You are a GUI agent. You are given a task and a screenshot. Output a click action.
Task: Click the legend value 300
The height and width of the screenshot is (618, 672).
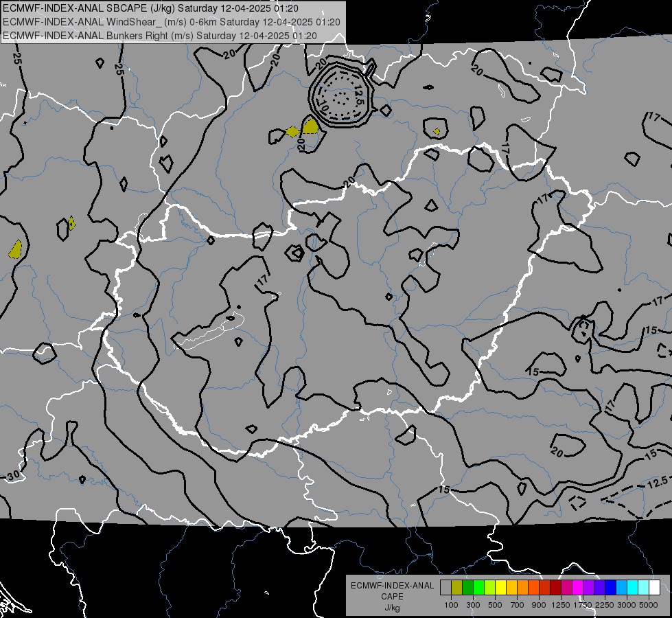[x=473, y=605]
